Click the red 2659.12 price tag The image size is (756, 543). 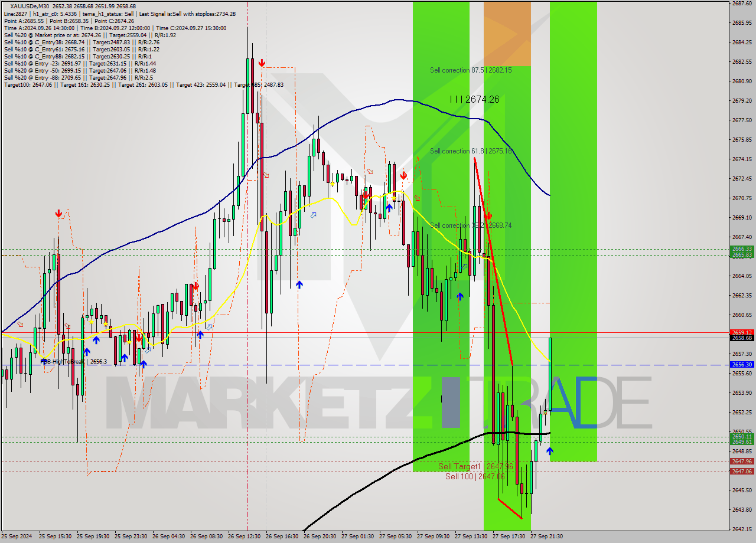tap(742, 332)
